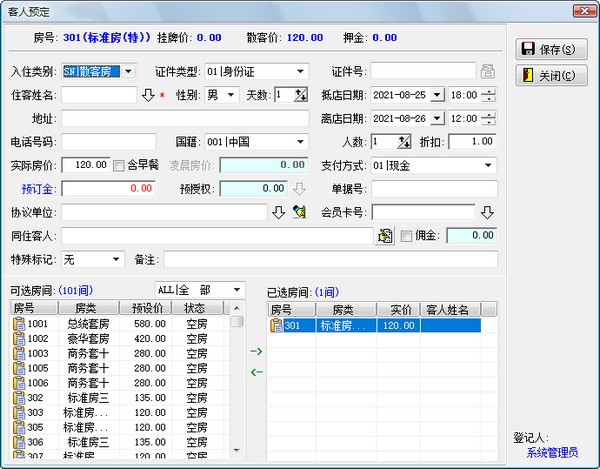
Task: Open the agreement unit search icon
Action: (298, 212)
